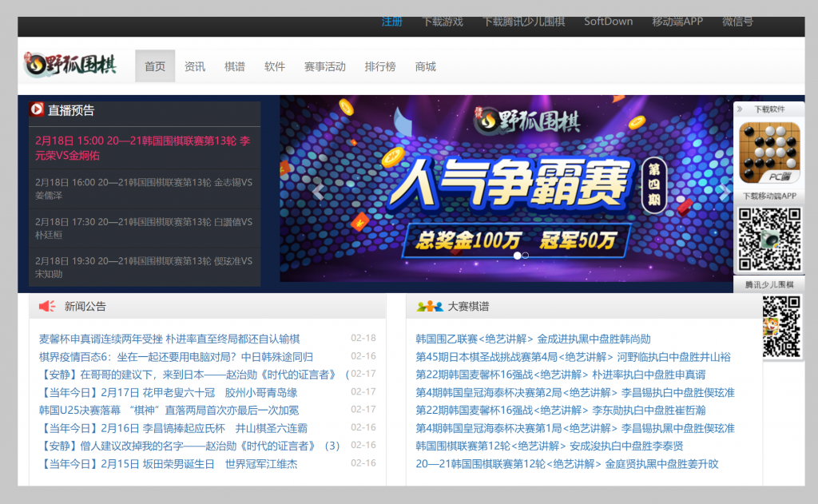Collapse the 下载软件 panel chevron

pos(740,109)
